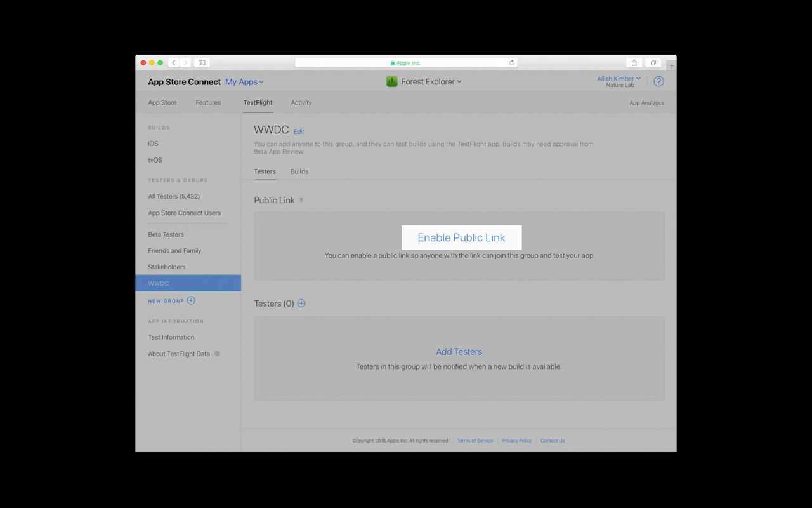This screenshot has width=812, height=508.
Task: Open the help question mark icon
Action: point(658,81)
